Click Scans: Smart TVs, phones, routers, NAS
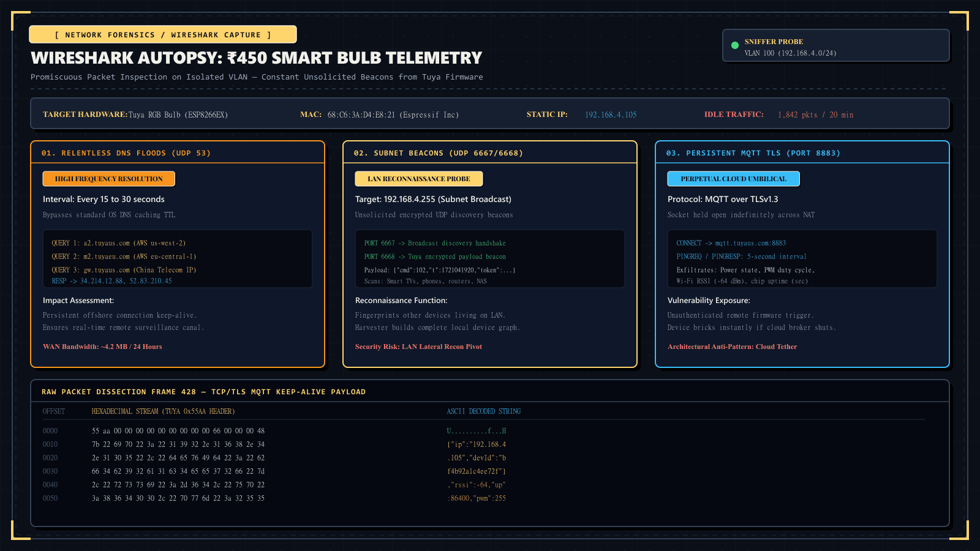980x551 pixels. pos(426,281)
